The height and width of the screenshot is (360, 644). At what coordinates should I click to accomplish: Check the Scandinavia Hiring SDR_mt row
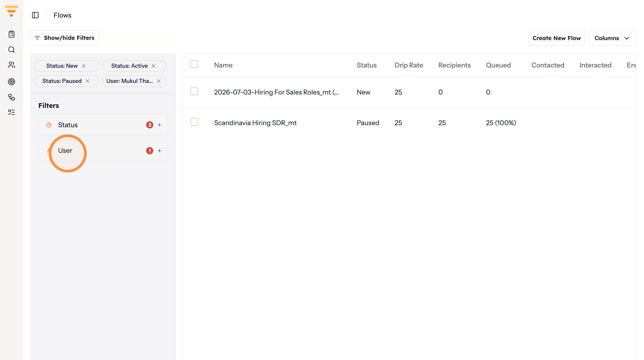coord(194,122)
